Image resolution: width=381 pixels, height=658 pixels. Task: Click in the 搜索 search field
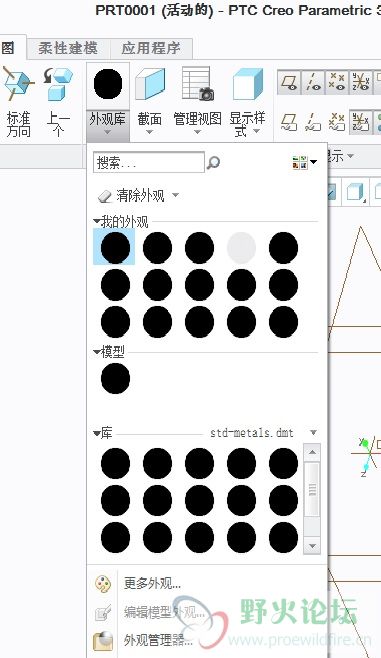(149, 162)
